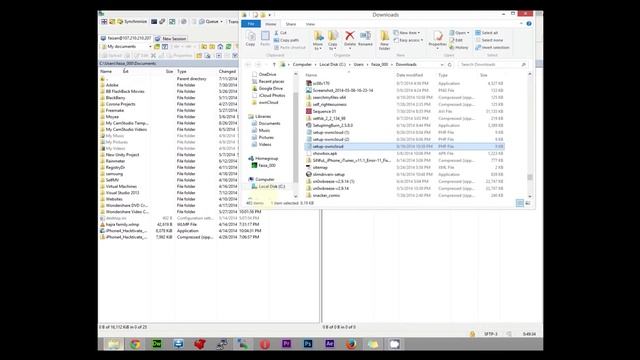Click Copy path in the ribbon
The width and height of the screenshot is (640, 360).
pos(287,40)
